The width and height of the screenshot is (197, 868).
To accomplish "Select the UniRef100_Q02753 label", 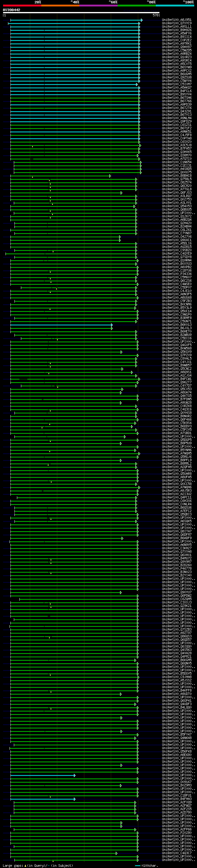I will coord(177,200).
